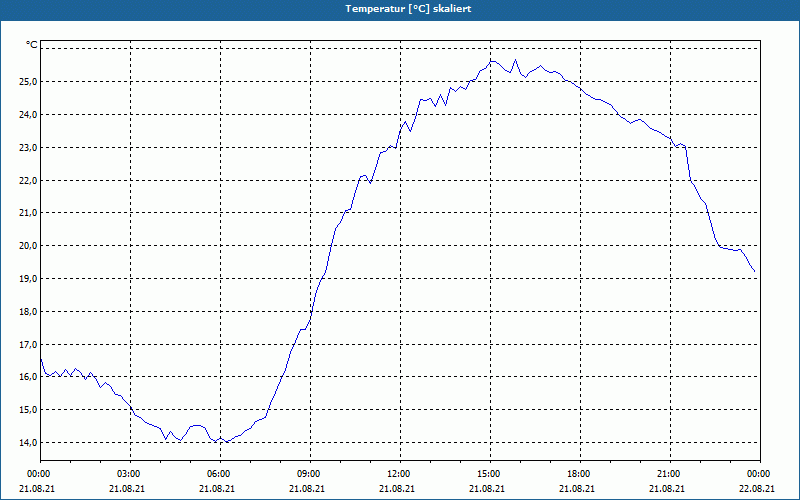Viewport: 800px width, 500px height.
Task: Click the 09:00 time axis label
Action: tap(307, 473)
